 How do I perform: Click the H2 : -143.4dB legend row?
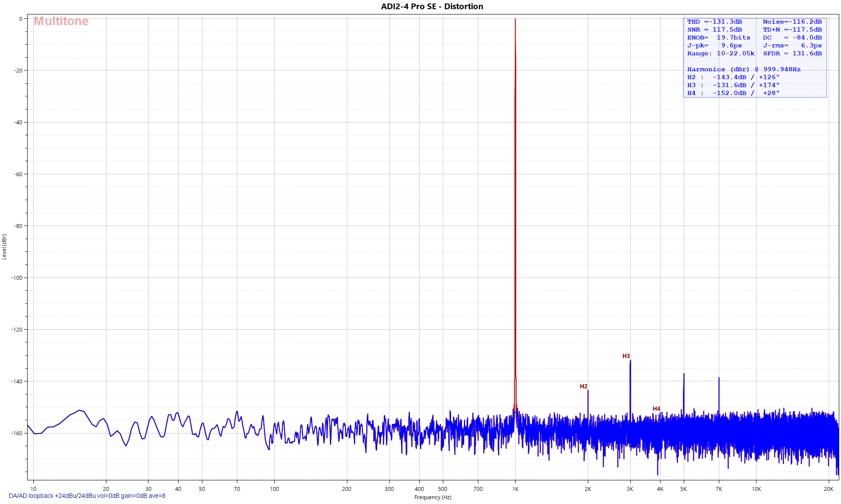(733, 77)
